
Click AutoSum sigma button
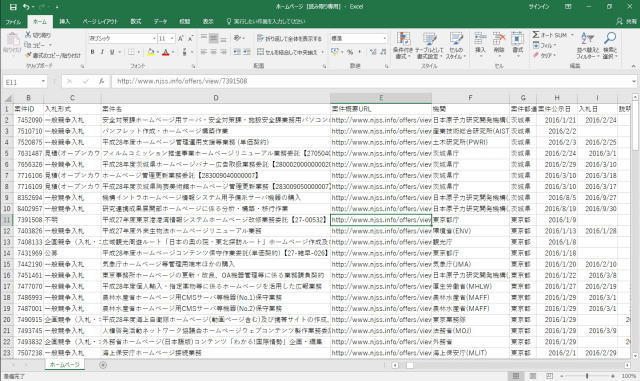point(550,35)
